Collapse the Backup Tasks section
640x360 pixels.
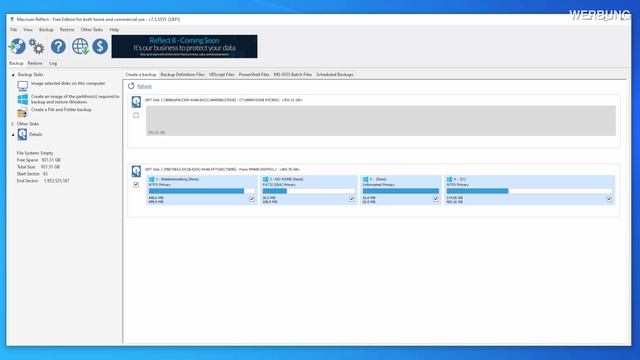[x=13, y=75]
